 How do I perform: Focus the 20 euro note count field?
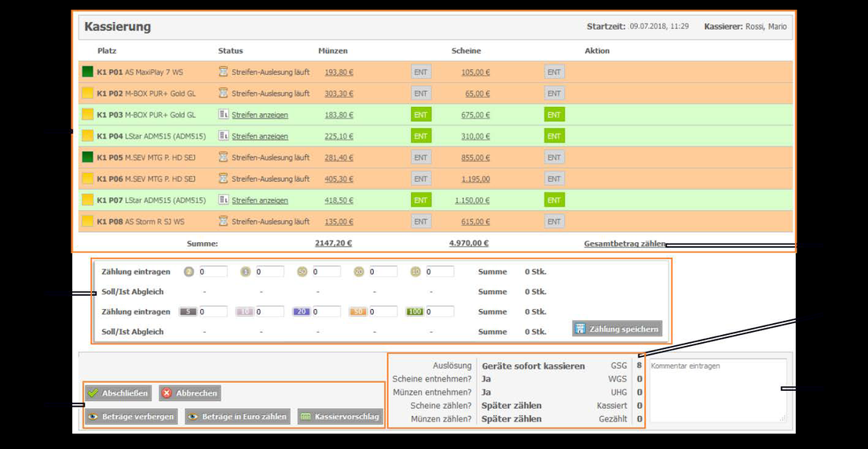[327, 312]
